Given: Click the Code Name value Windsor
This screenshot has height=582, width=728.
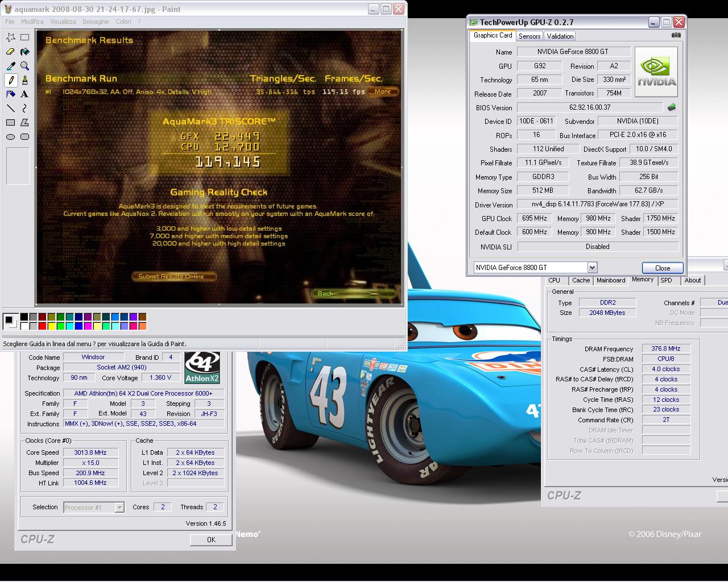Looking at the screenshot, I should (x=93, y=357).
